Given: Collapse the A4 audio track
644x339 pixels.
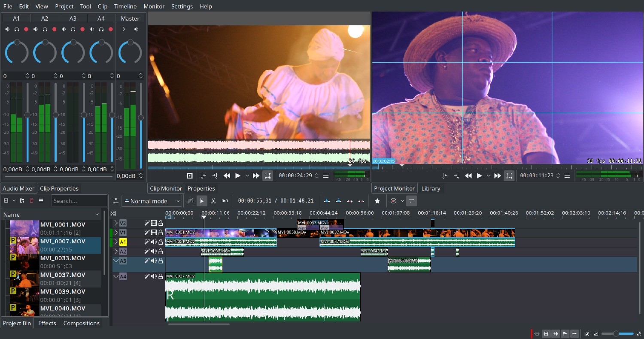Looking at the screenshot, I should (x=116, y=277).
